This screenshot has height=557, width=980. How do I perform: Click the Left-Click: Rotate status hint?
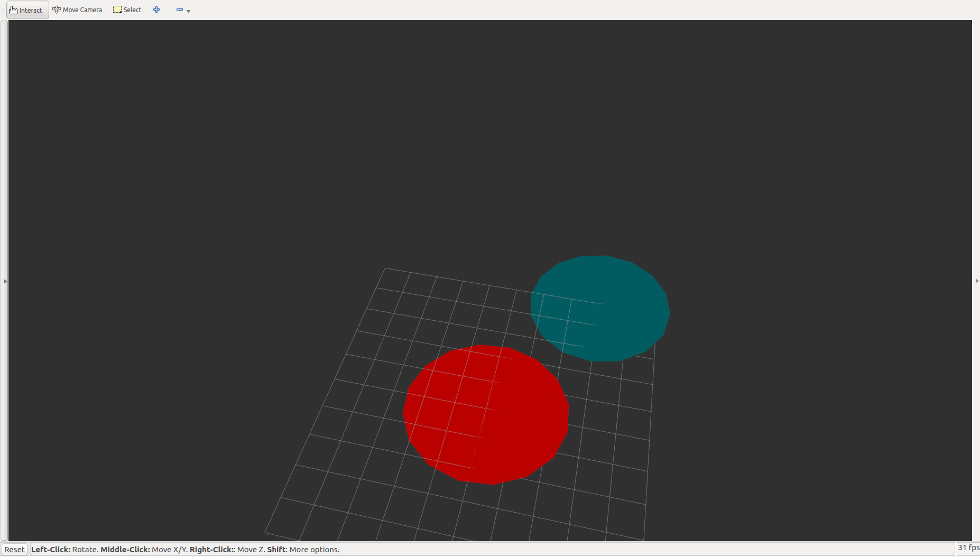[64, 550]
